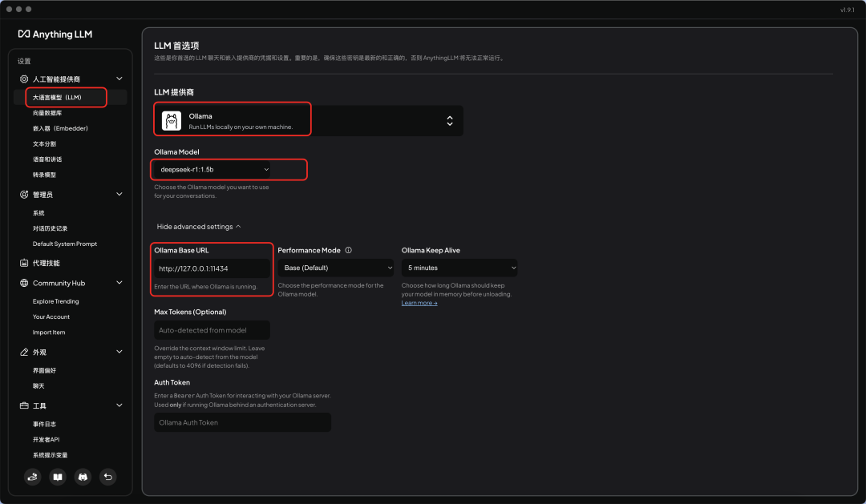Click the gear icon beside 人工智能提供商
The height and width of the screenshot is (504, 866).
click(24, 79)
